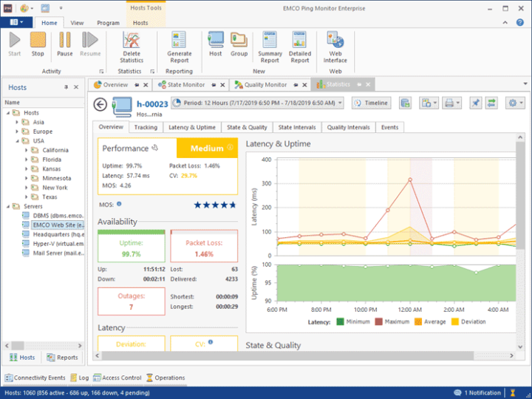Open the blue application menu button
Image resolution: width=532 pixels, height=399 pixels.
(16, 22)
